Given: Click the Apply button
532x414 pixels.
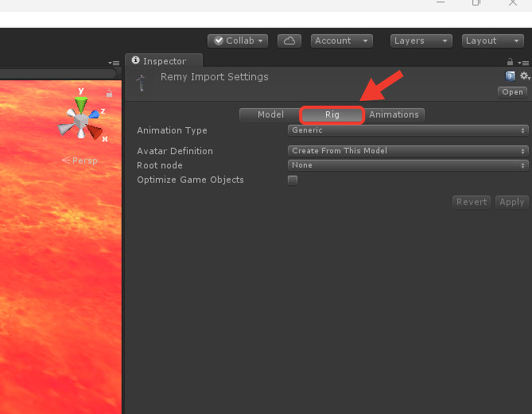Looking at the screenshot, I should coord(511,202).
